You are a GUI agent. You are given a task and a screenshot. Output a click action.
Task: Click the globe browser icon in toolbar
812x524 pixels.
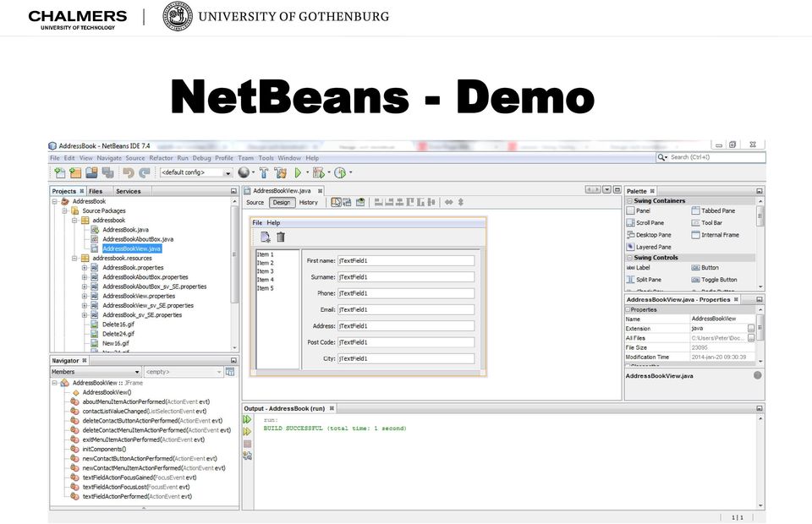[244, 172]
